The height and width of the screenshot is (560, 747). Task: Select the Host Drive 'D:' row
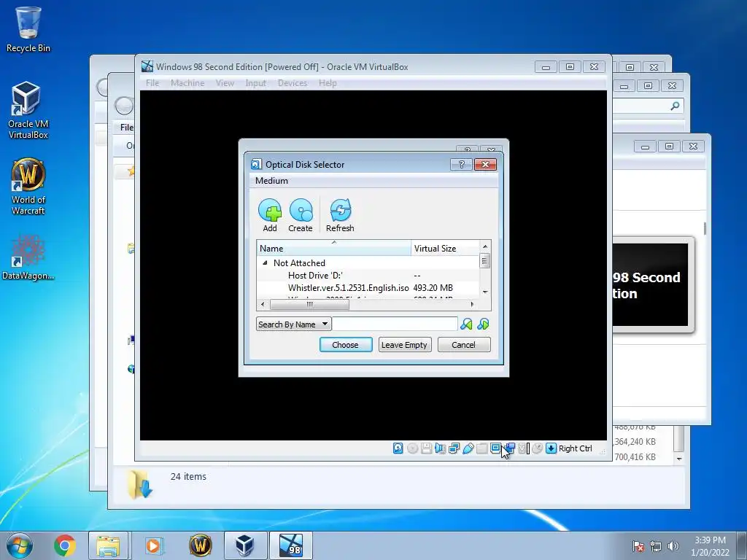[x=368, y=275]
